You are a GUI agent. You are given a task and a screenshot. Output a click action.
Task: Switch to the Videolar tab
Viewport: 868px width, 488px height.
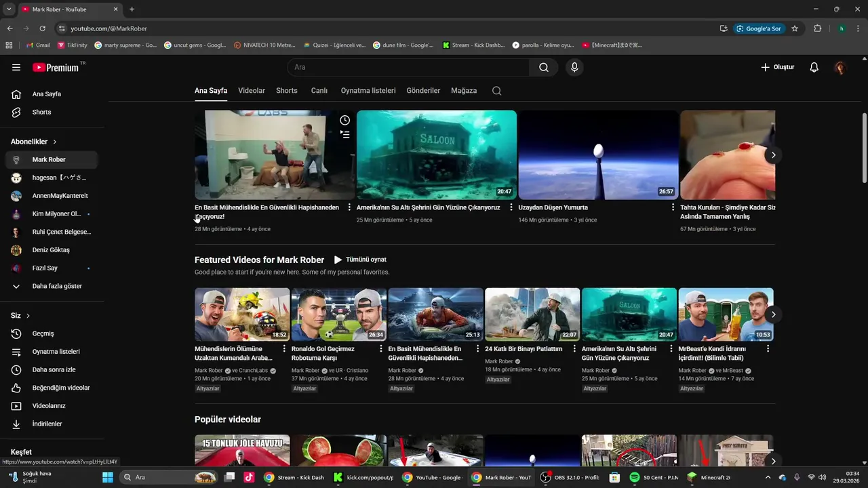pyautogui.click(x=252, y=91)
